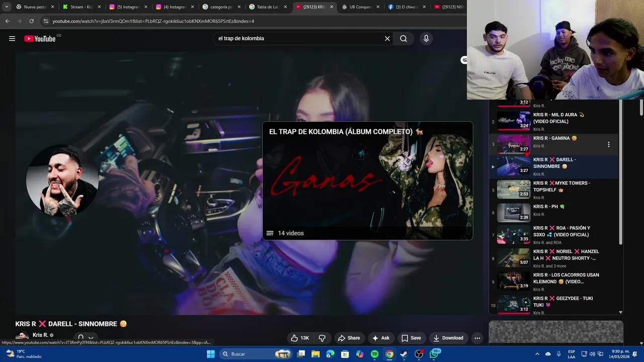Show hidden tray icons chevron

(537, 354)
